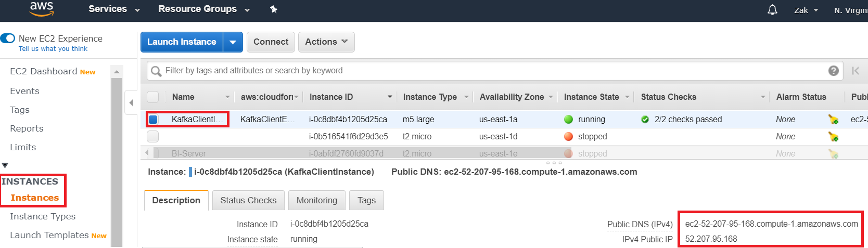
Task: Uncheck the KafkaClientInstance row checkbox
Action: (x=153, y=120)
